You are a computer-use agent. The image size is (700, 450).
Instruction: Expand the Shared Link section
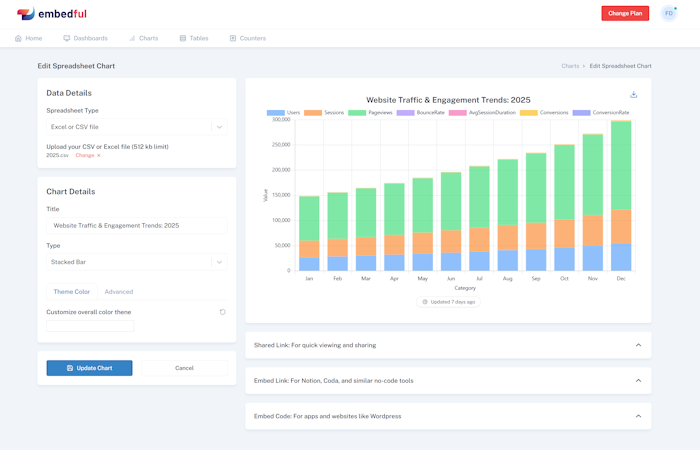pos(448,345)
